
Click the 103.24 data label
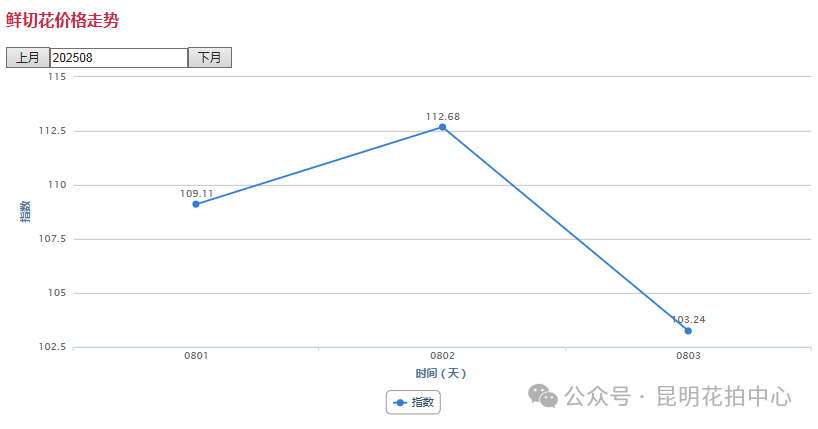coord(688,320)
